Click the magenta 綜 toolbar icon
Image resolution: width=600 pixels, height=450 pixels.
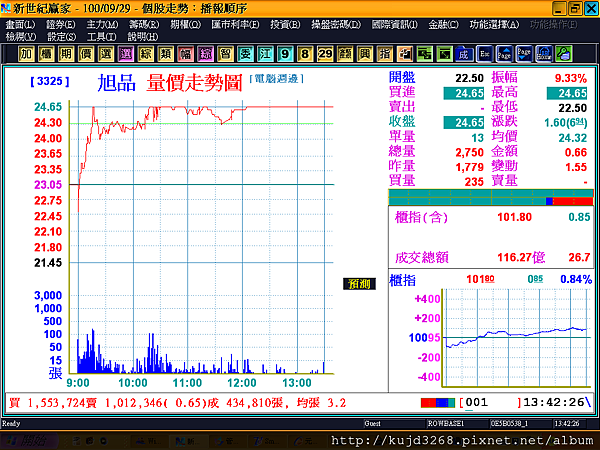pos(205,54)
